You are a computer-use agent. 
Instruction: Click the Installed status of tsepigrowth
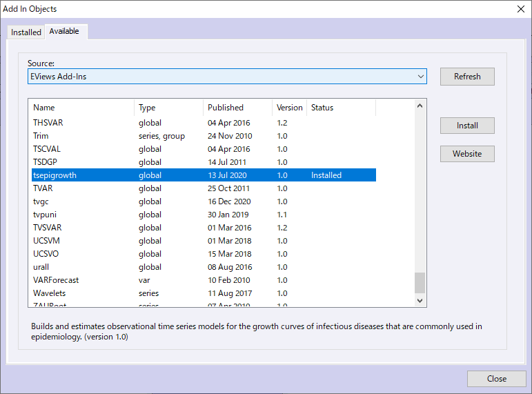coord(326,175)
